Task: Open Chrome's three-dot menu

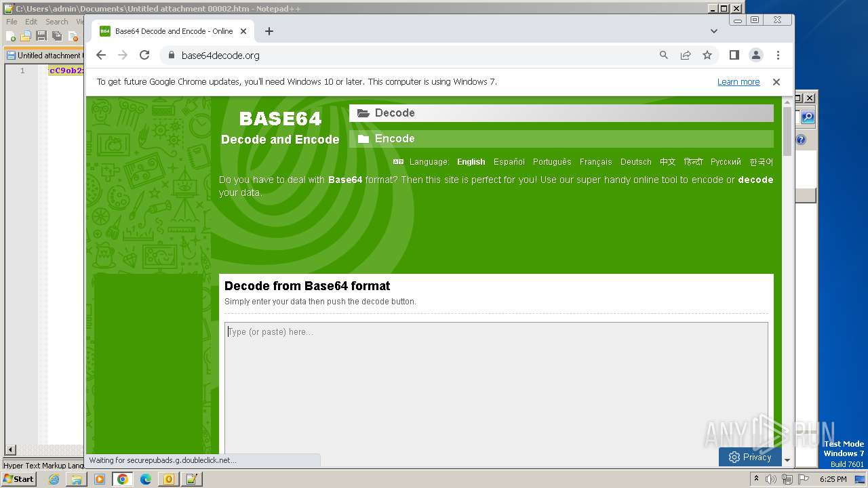Action: click(778, 55)
